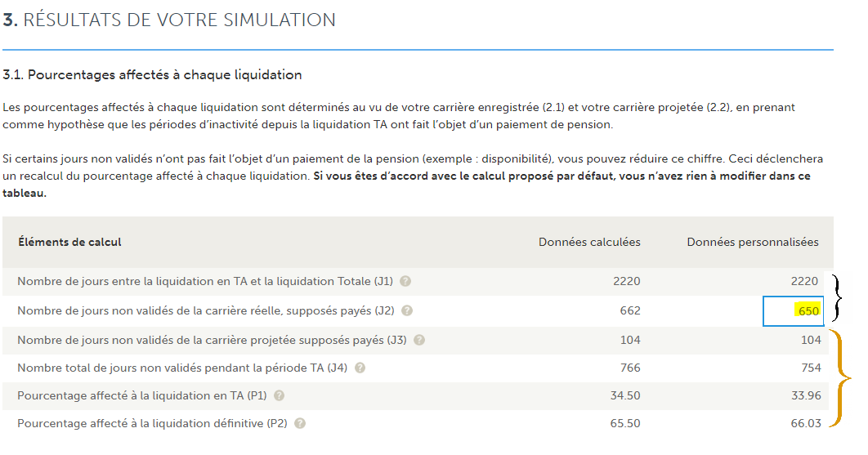Select the calculated P1 value 34.50
This screenshot has width=868, height=455.
(625, 395)
